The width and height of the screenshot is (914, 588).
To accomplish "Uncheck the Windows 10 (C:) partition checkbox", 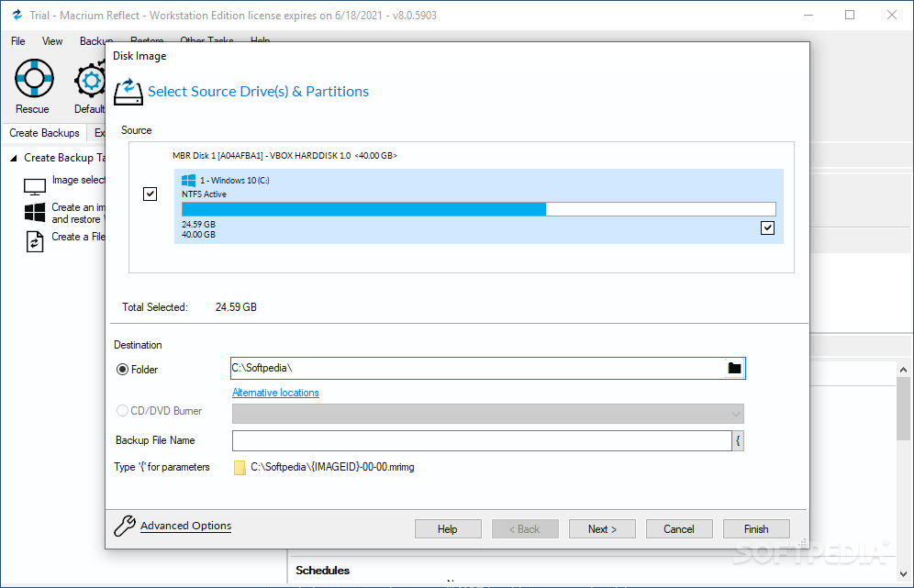I will (x=768, y=227).
